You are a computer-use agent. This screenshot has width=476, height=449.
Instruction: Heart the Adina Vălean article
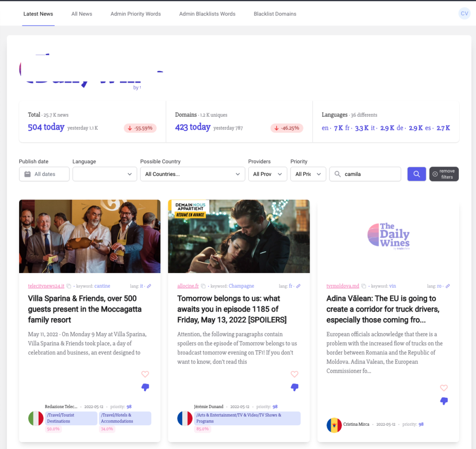point(444,388)
